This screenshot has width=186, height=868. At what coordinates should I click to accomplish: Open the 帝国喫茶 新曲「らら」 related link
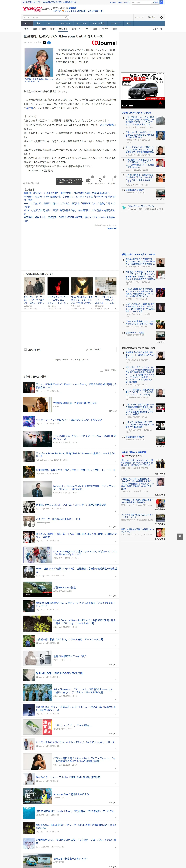69,219
